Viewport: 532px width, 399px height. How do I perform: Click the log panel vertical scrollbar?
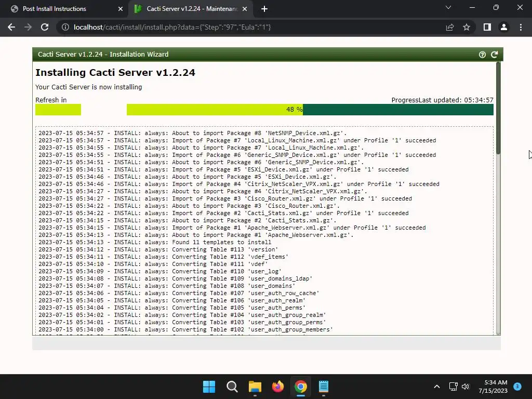(498, 198)
